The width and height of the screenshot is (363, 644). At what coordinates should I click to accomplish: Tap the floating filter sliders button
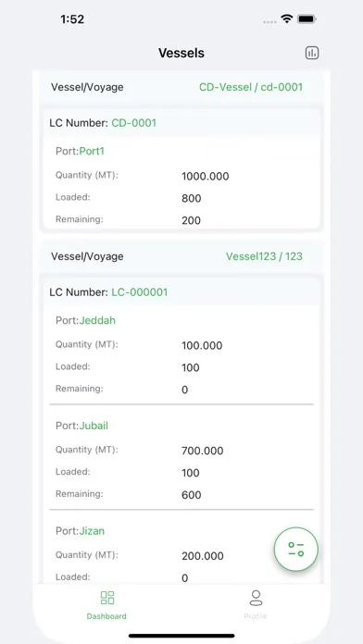(296, 549)
